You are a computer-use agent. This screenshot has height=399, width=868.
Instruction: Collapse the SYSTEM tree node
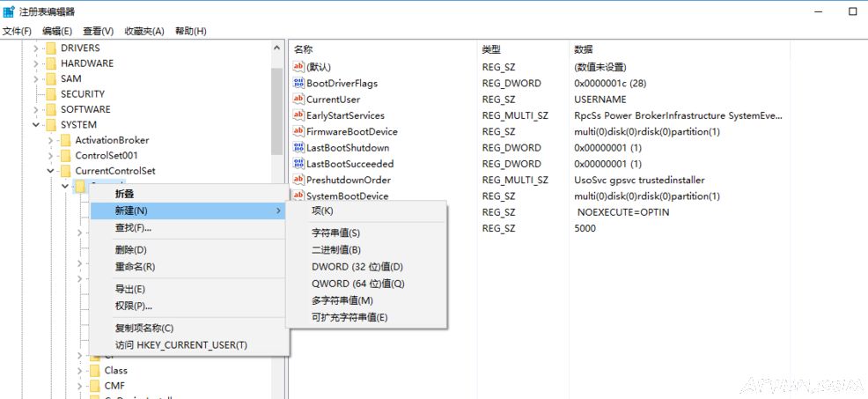[x=36, y=125]
